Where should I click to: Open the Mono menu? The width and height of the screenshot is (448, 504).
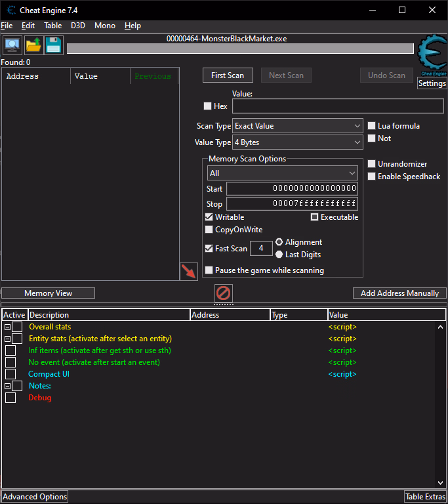[105, 26]
